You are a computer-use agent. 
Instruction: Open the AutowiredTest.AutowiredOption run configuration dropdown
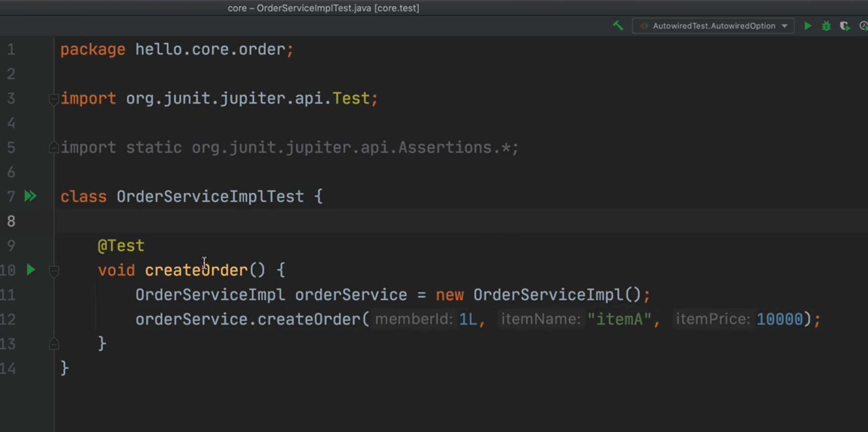point(713,26)
